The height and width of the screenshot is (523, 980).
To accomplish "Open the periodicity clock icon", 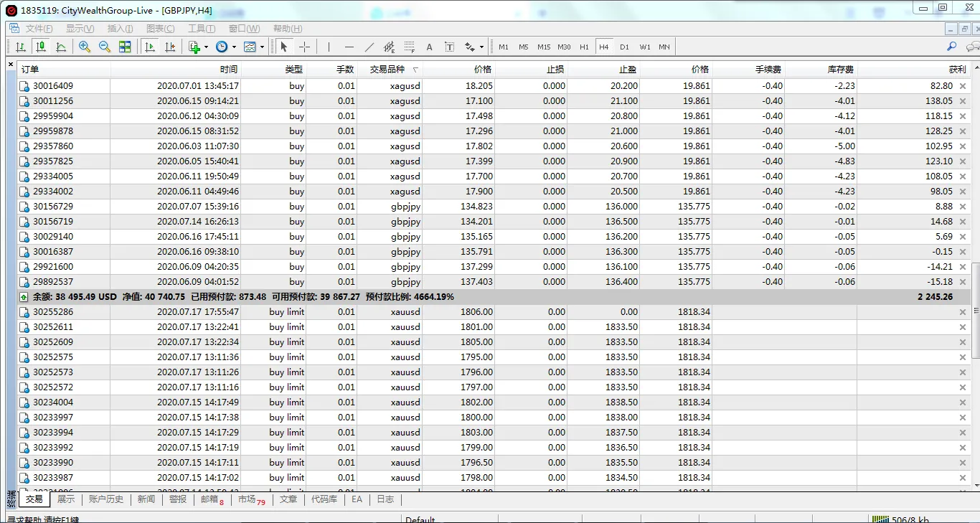I will [222, 47].
